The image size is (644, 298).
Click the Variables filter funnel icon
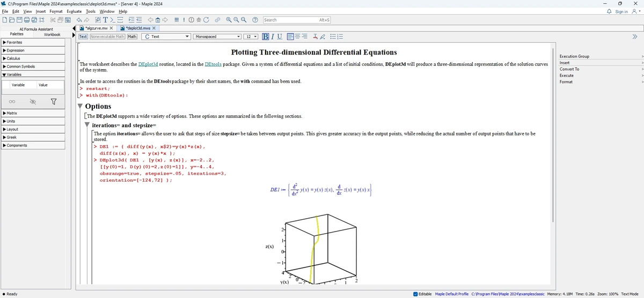point(54,102)
